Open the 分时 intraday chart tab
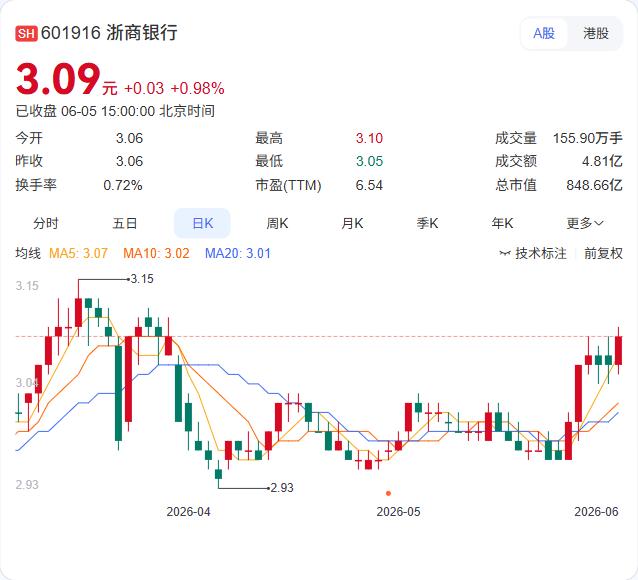 [x=46, y=223]
